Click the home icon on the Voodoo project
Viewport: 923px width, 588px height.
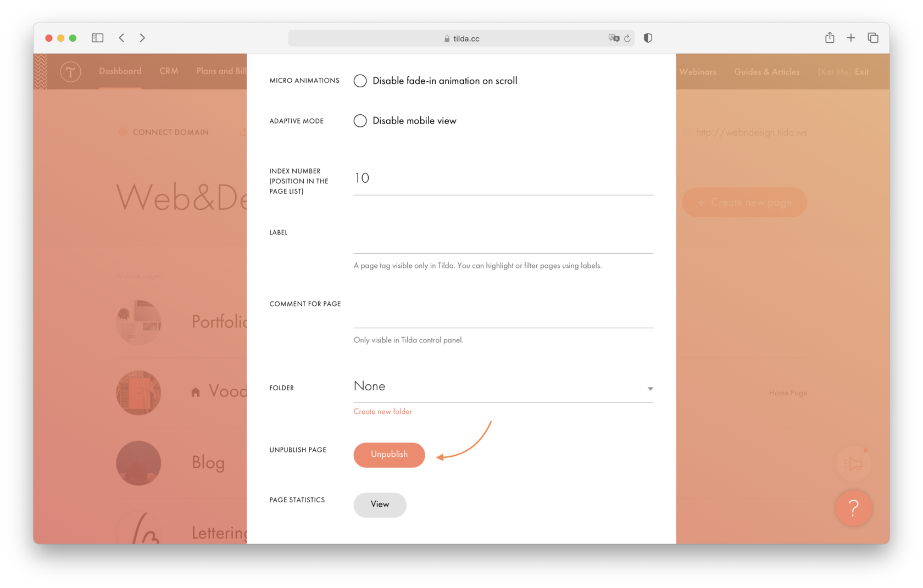pyautogui.click(x=196, y=391)
